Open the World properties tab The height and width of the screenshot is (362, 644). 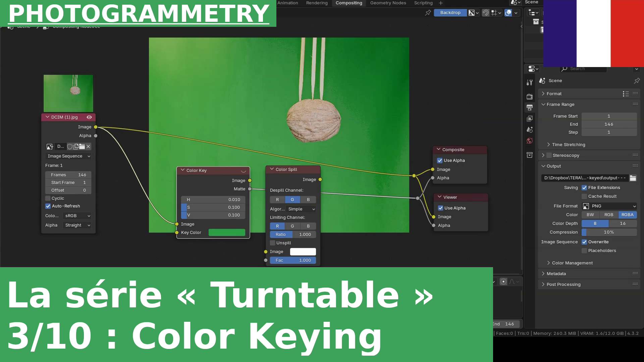[530, 141]
